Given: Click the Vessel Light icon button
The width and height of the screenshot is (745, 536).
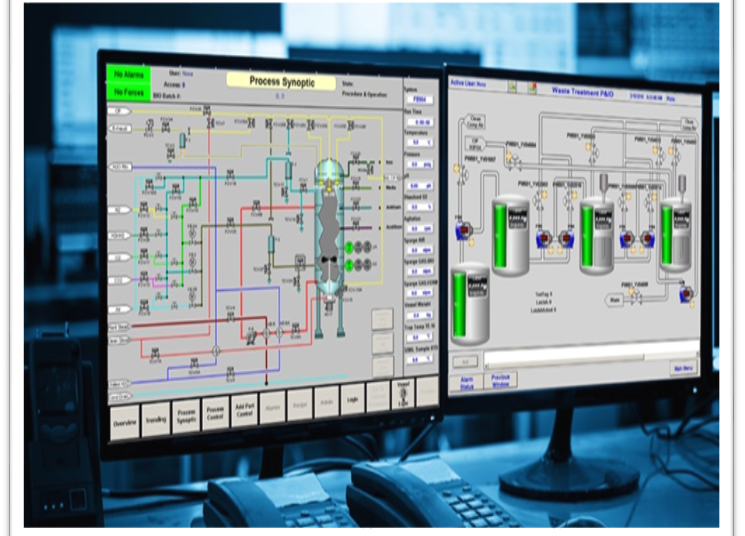Looking at the screenshot, I should [x=404, y=395].
